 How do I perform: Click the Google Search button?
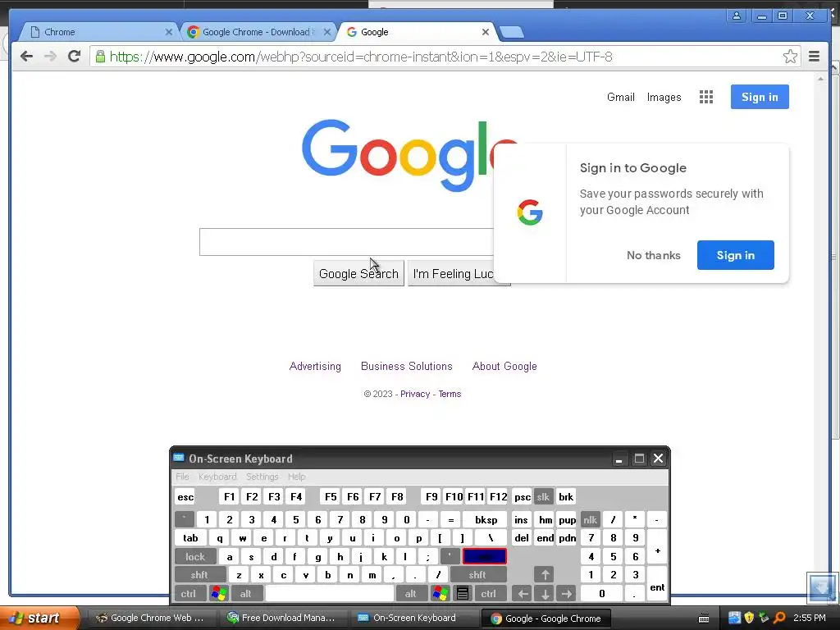pyautogui.click(x=358, y=274)
